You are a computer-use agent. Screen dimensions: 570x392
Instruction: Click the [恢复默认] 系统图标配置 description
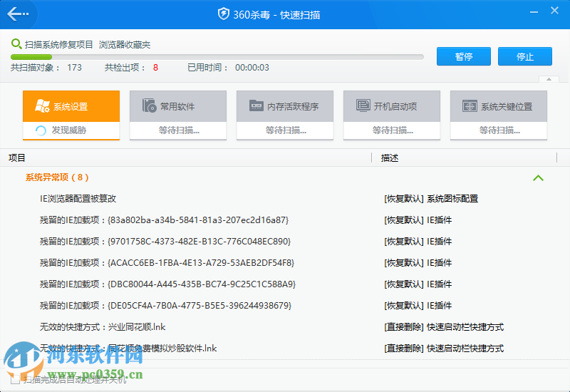431,199
